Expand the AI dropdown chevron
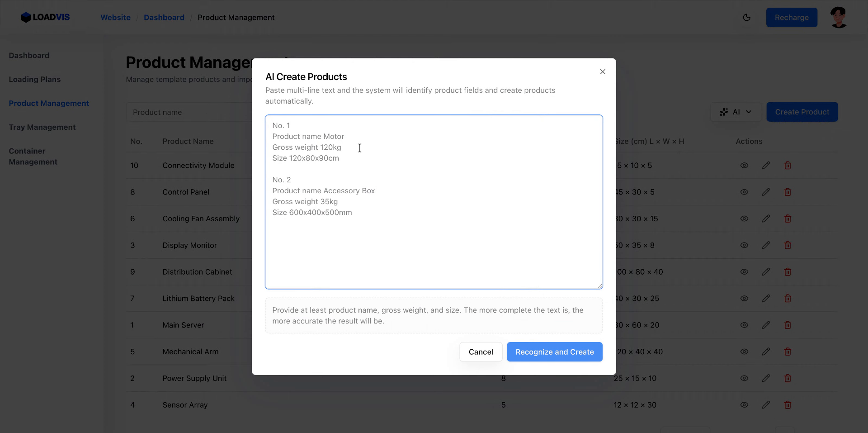 pos(748,112)
